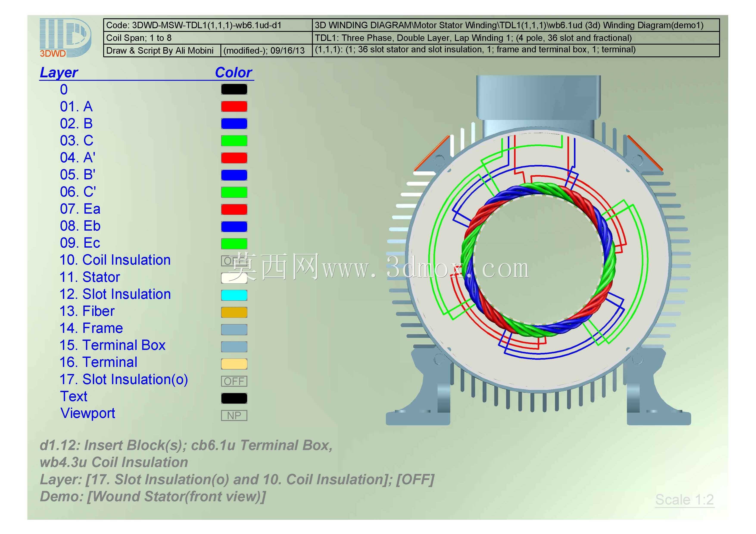
Task: Click the wb4.3u Coil Insulation caption line
Action: 114,462
